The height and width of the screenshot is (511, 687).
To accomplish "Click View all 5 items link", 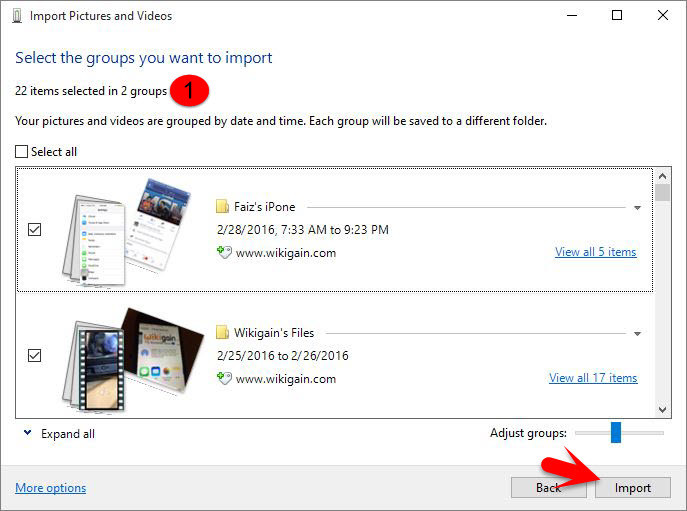I will coord(595,252).
